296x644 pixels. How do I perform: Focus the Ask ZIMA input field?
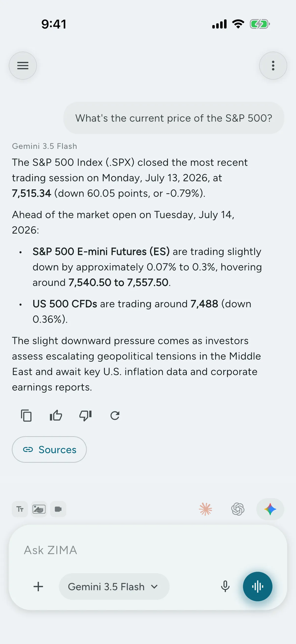148,550
